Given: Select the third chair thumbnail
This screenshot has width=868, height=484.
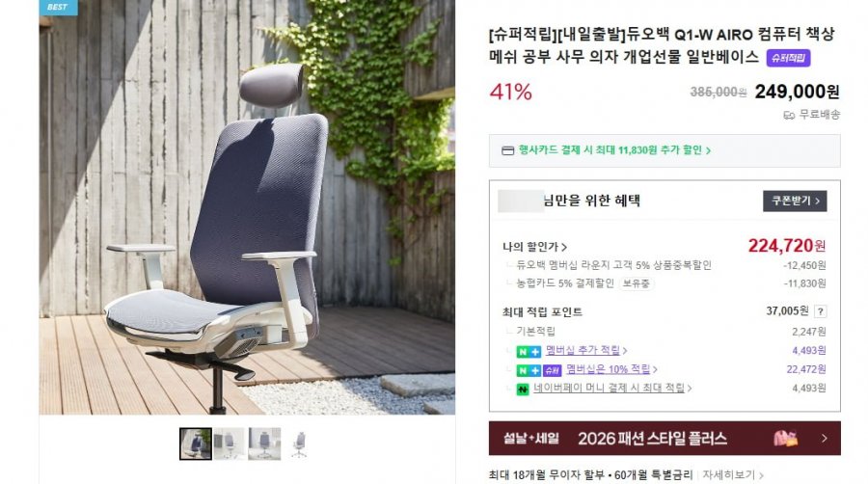Looking at the screenshot, I should [x=264, y=444].
